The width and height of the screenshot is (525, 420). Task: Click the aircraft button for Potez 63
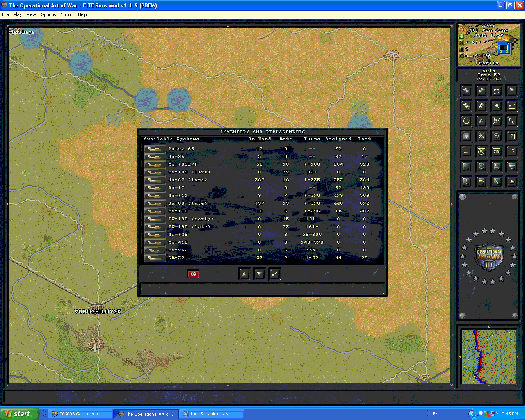click(155, 149)
